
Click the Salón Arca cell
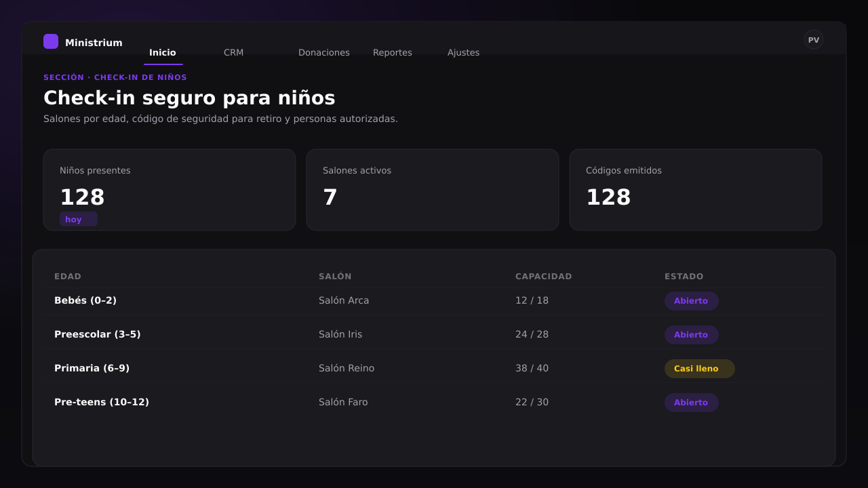(x=344, y=300)
